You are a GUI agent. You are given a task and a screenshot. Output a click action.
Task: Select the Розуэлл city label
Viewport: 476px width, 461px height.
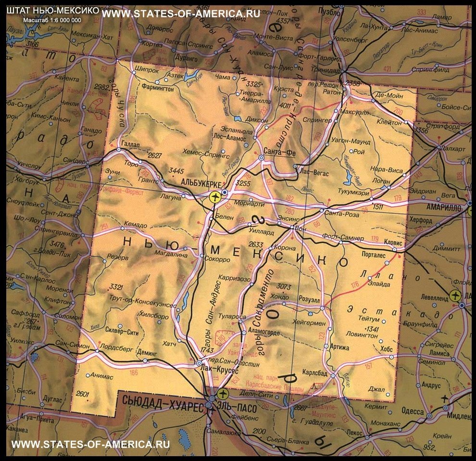[309, 298]
